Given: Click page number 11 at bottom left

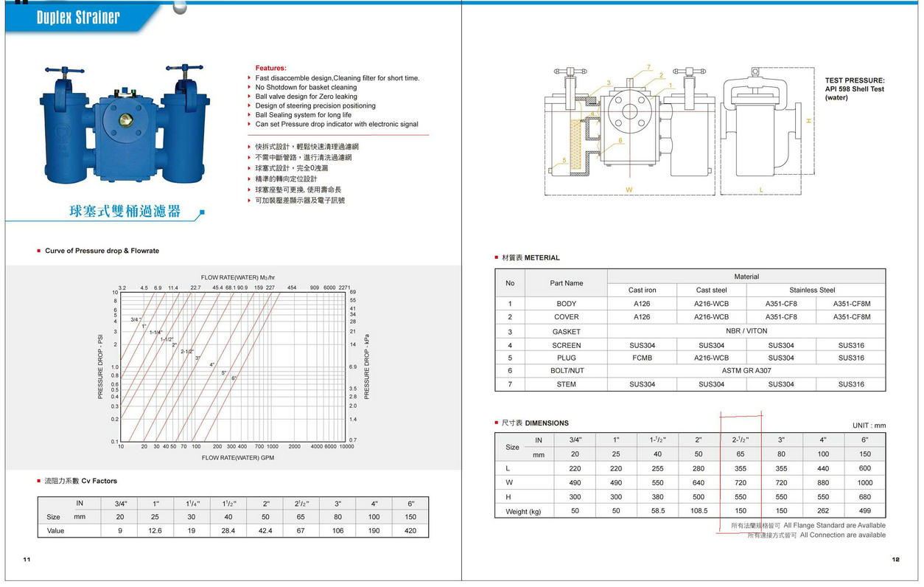Looking at the screenshot, I should [27, 560].
